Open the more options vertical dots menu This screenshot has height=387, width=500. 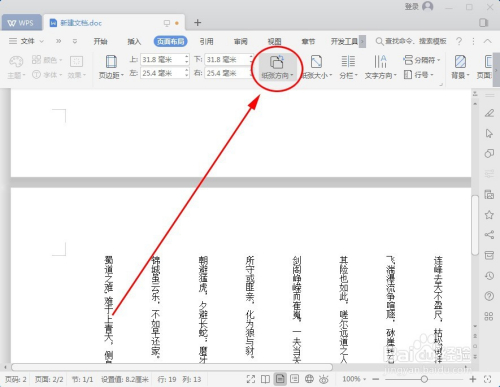tap(473, 41)
